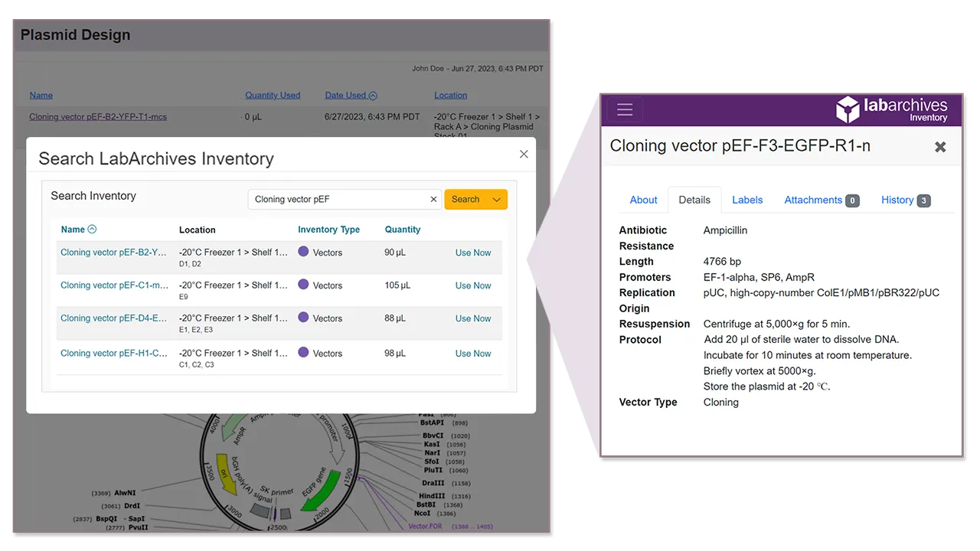The height and width of the screenshot is (551, 980).
Task: Click location cell with E9 position
Action: (234, 290)
